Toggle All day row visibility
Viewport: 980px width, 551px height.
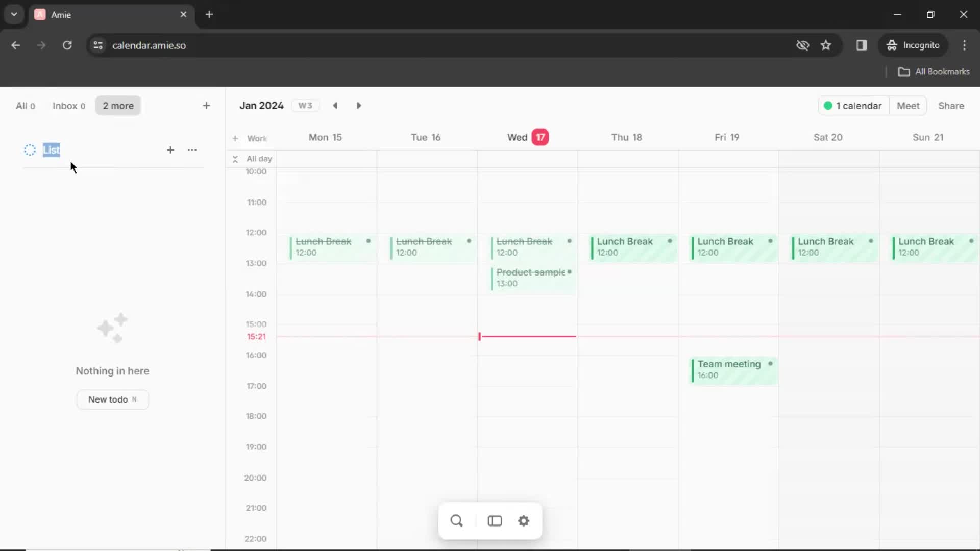pyautogui.click(x=235, y=159)
